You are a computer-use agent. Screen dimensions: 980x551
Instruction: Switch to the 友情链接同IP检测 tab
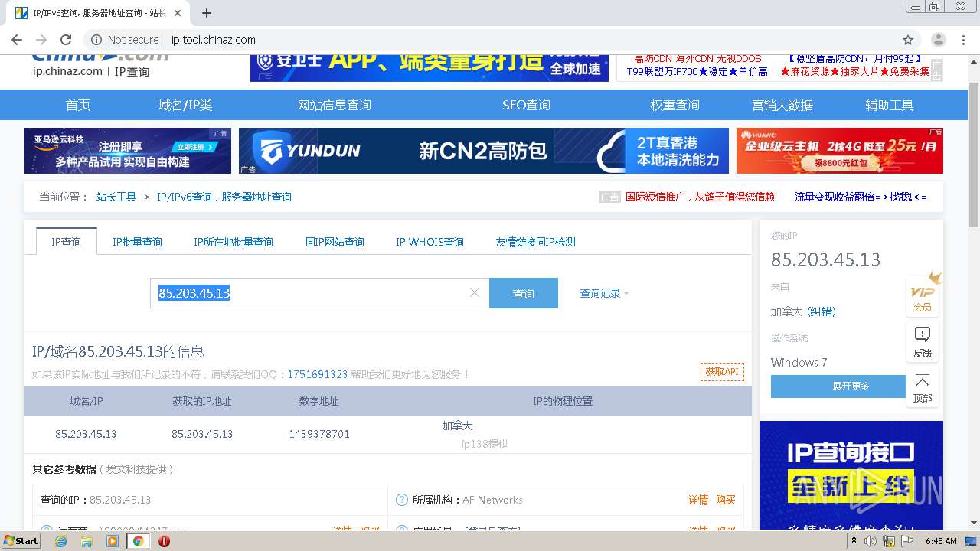coord(535,242)
